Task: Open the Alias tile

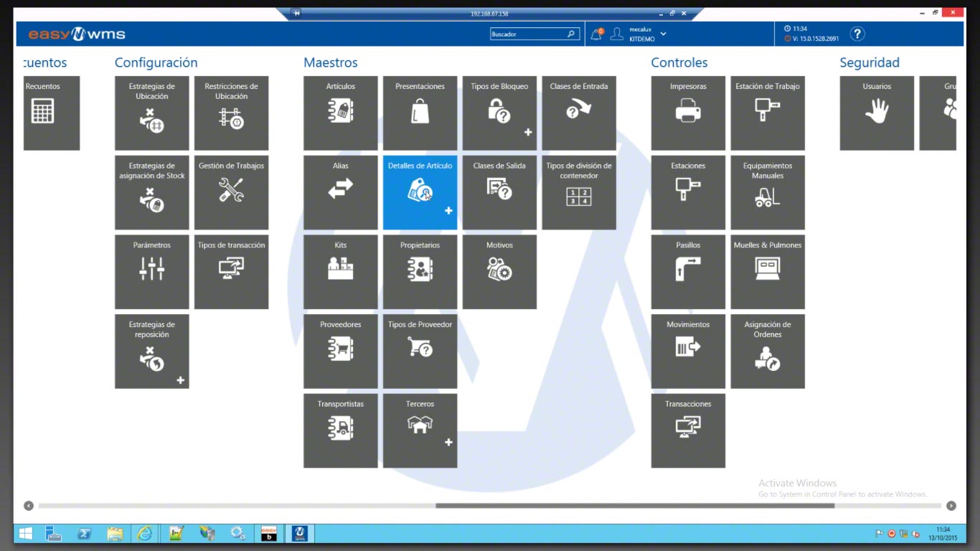Action: click(x=341, y=193)
